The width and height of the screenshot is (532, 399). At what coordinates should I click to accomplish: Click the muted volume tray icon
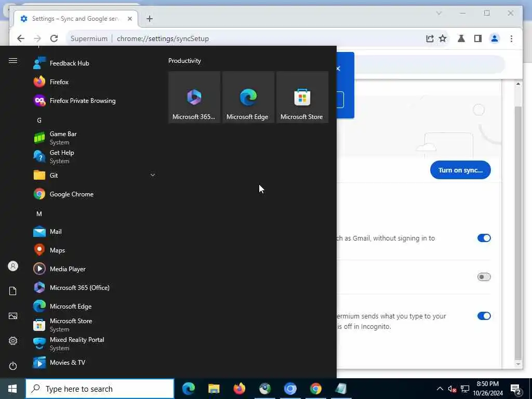(452, 389)
